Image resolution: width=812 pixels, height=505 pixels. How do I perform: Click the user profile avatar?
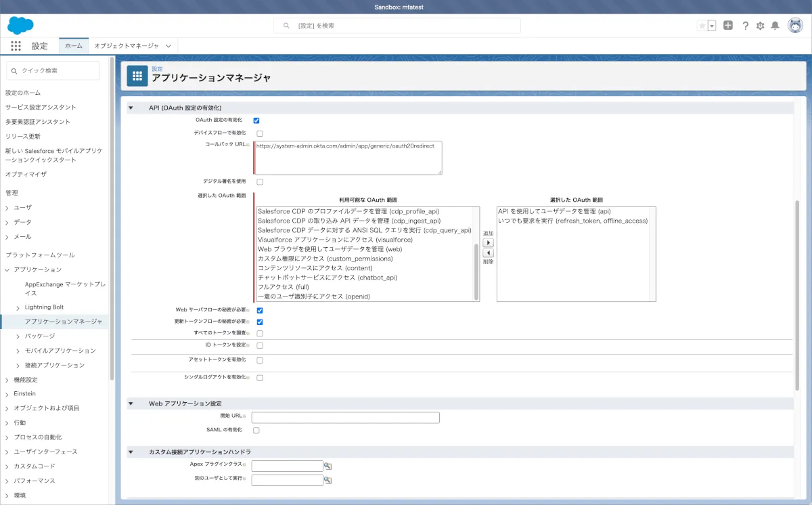click(x=795, y=26)
